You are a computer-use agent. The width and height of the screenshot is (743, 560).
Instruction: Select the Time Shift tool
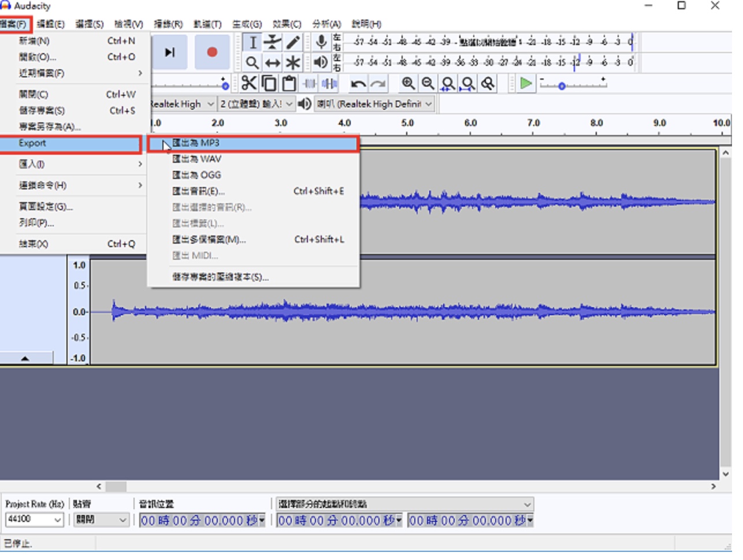tap(273, 62)
